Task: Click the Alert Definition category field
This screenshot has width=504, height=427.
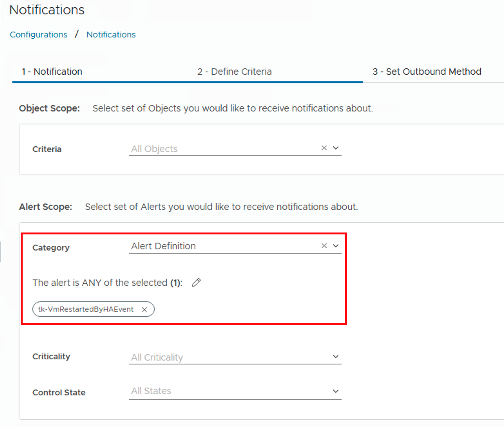Action: [222, 246]
